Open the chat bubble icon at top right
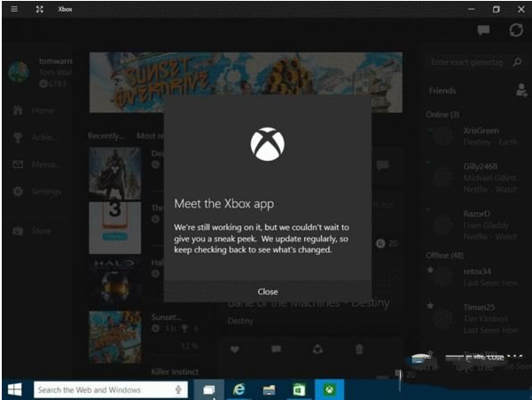The width and height of the screenshot is (532, 400). (484, 30)
